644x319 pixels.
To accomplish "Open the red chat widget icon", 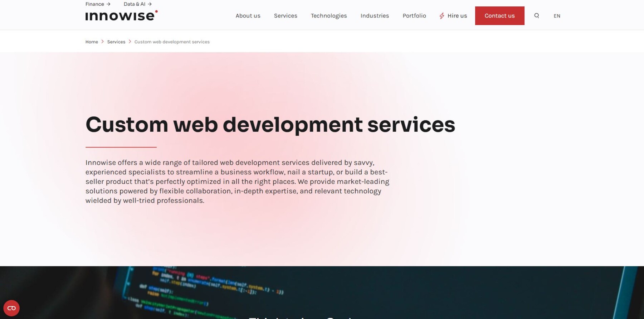I will [11, 308].
